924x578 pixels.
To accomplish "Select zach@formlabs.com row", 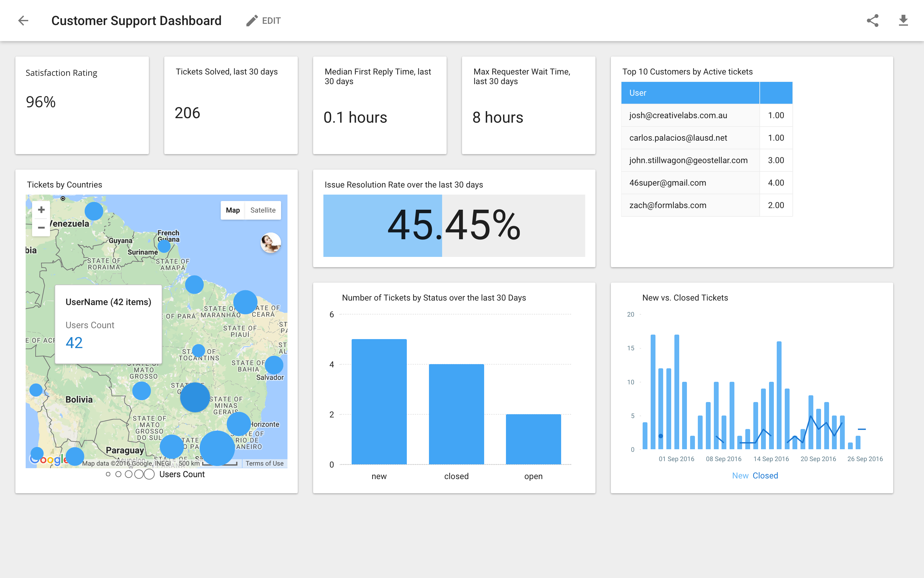I will tap(707, 205).
